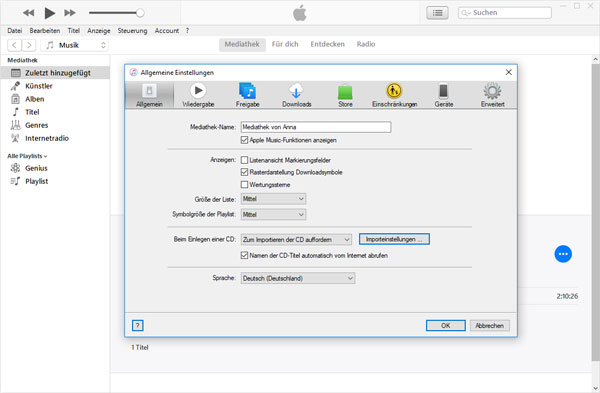This screenshot has width=600, height=393.
Task: Click the Abbrechen button
Action: 490,326
